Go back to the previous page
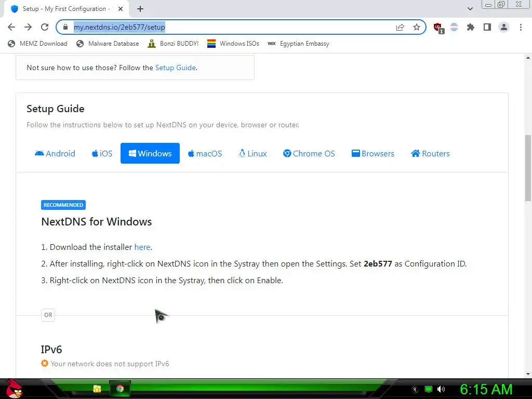 click(11, 27)
